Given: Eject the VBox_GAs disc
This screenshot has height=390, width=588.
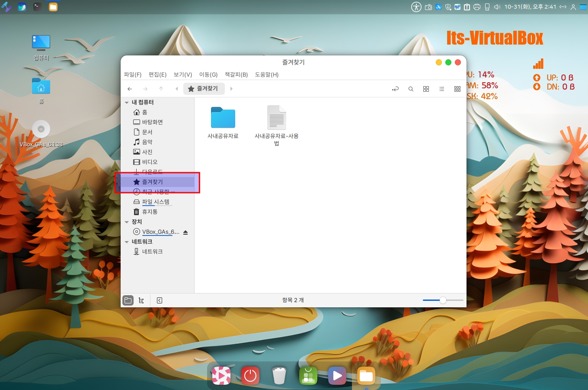Looking at the screenshot, I should 185,232.
